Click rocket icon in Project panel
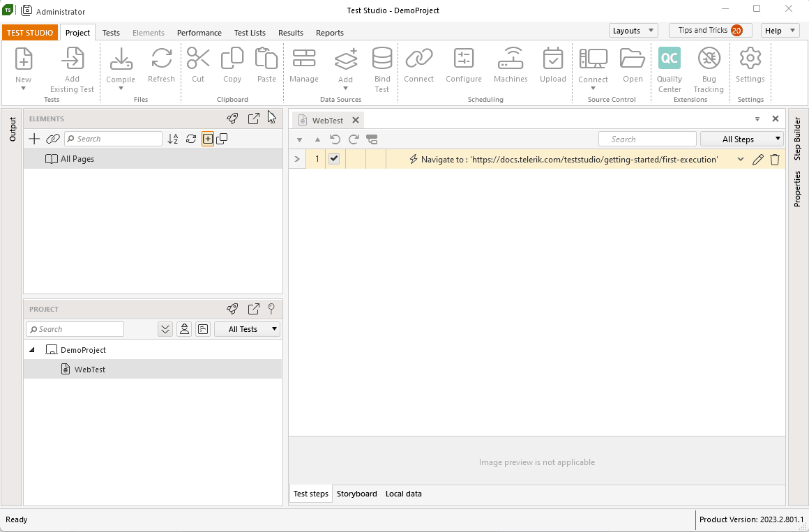Screen dimensions: 809x532 click(x=232, y=309)
